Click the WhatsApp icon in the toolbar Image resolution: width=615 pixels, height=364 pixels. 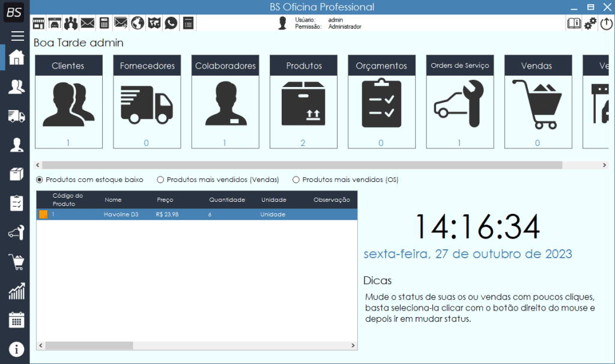171,23
